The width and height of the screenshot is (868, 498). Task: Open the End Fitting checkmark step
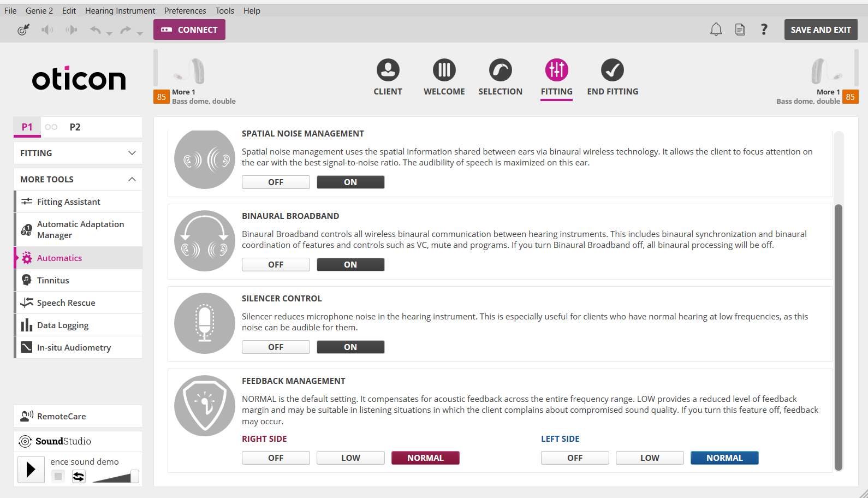613,70
